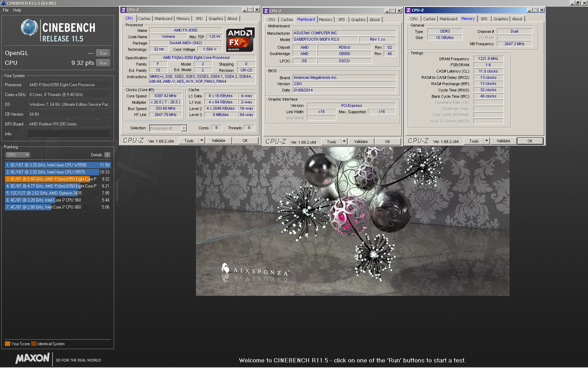Click NB Frequency value 2647.3 MHz

coord(514,44)
